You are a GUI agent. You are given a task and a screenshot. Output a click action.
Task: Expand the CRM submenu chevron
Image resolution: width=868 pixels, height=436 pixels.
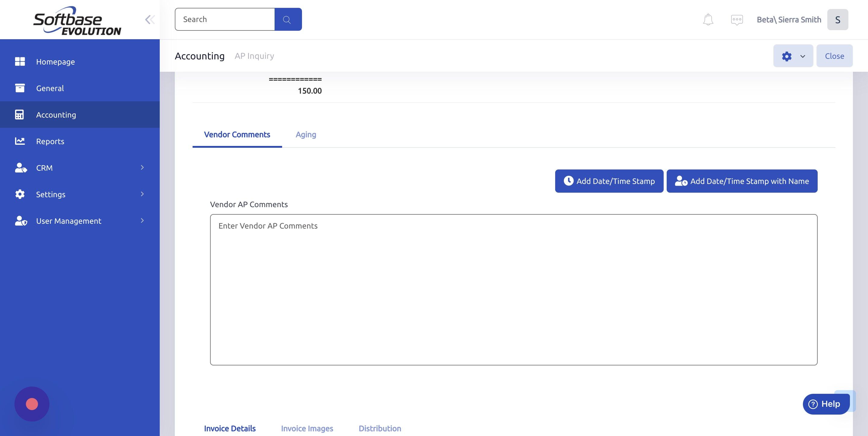point(142,167)
